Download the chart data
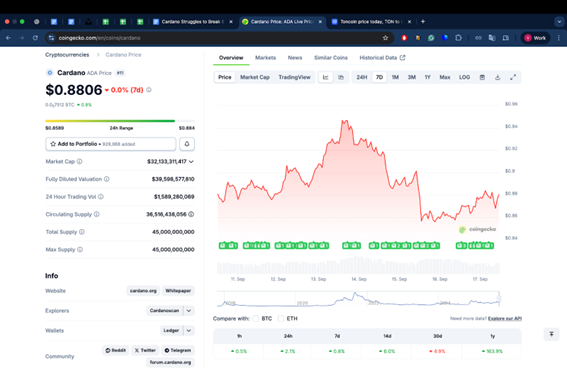567x368 pixels. tap(498, 77)
